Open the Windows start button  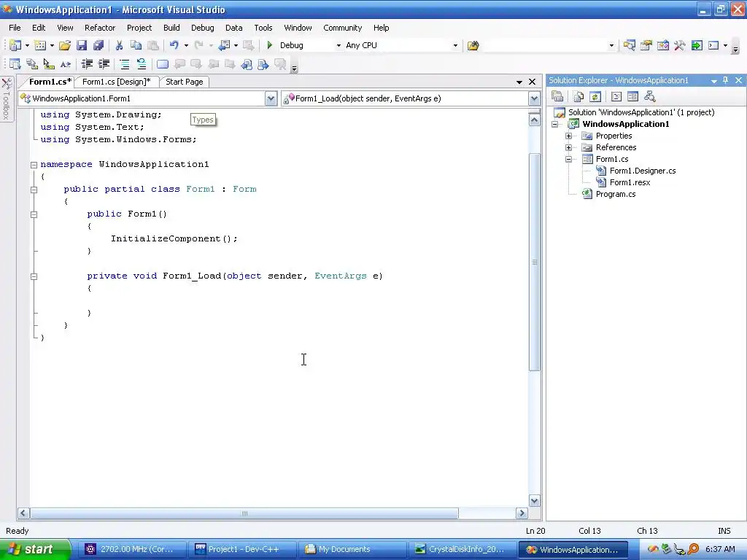[35, 549]
